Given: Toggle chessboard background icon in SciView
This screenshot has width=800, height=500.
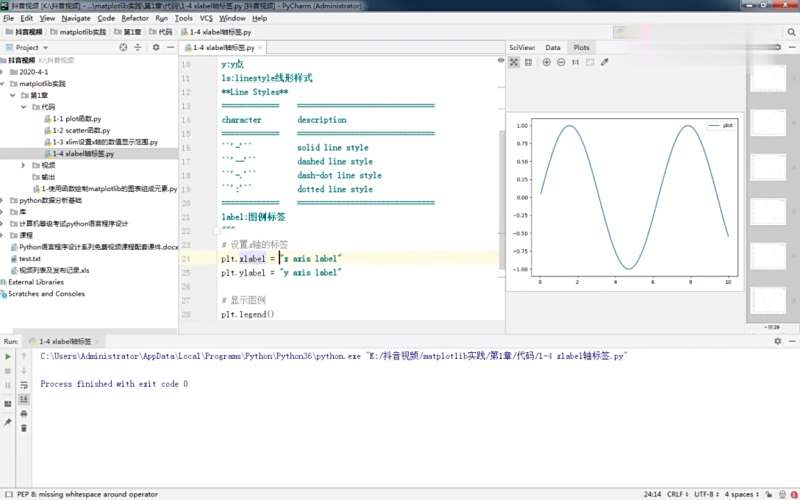Looking at the screenshot, I should point(590,62).
